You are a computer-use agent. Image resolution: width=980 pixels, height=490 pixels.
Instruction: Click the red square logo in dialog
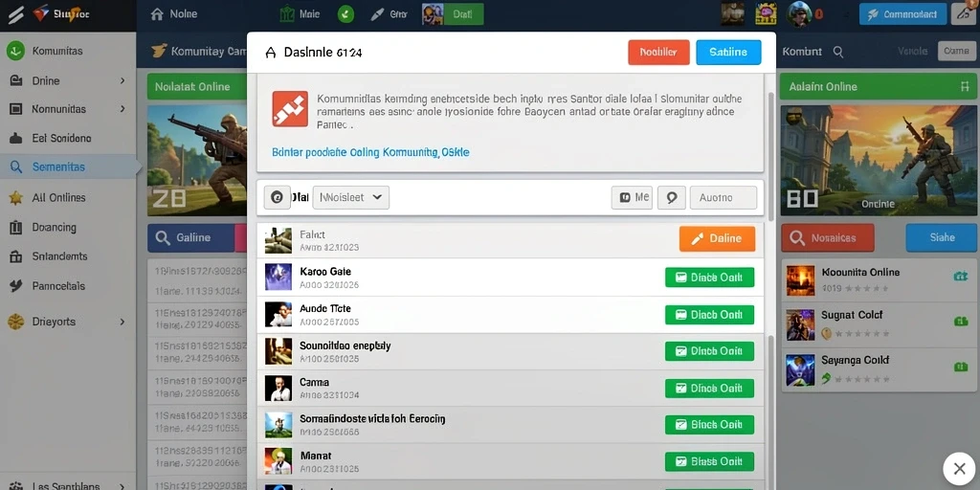[290, 109]
